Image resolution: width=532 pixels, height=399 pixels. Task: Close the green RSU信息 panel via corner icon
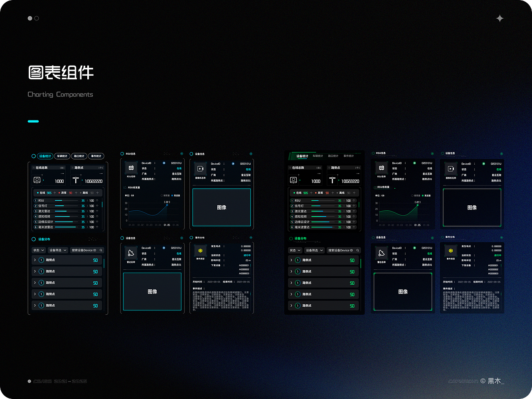(432, 154)
